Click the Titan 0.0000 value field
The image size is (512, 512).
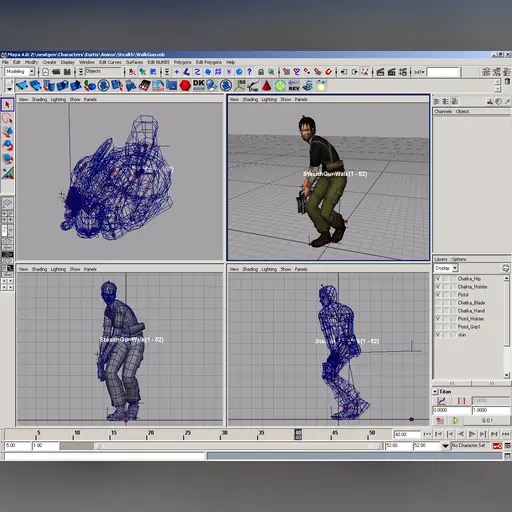452,410
